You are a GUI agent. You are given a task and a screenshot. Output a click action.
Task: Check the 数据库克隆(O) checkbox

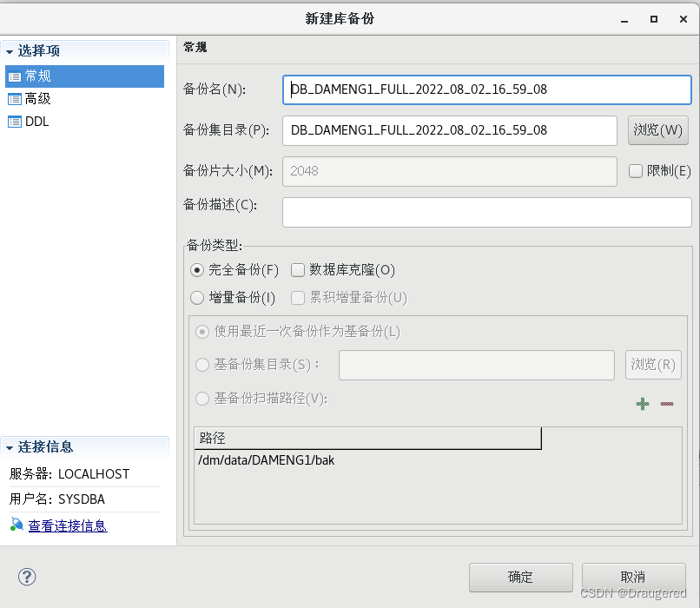(298, 270)
